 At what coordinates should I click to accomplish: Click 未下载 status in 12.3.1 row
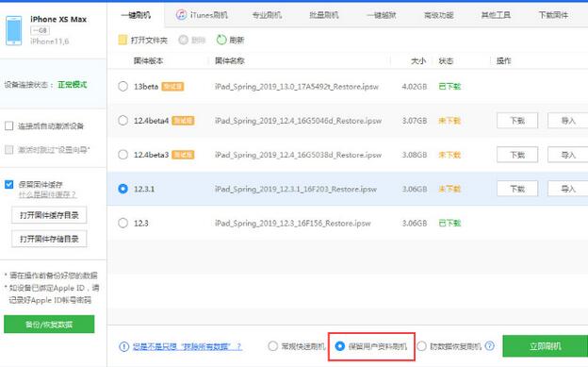[449, 189]
